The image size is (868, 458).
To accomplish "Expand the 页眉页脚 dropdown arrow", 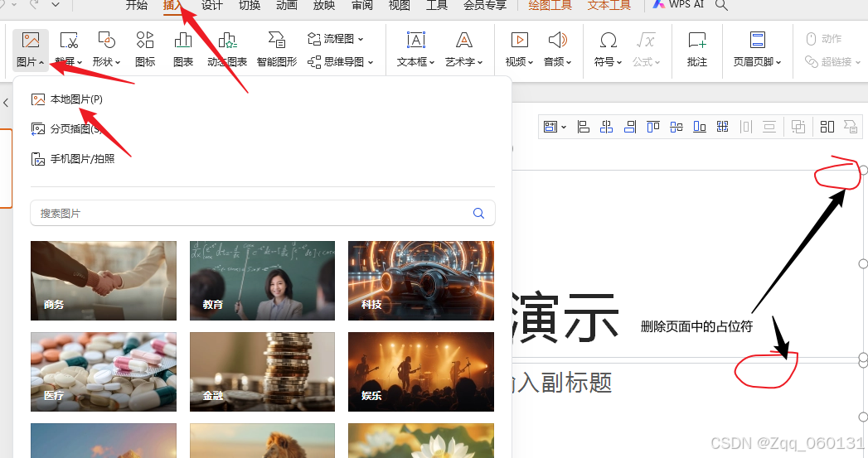I will 778,62.
